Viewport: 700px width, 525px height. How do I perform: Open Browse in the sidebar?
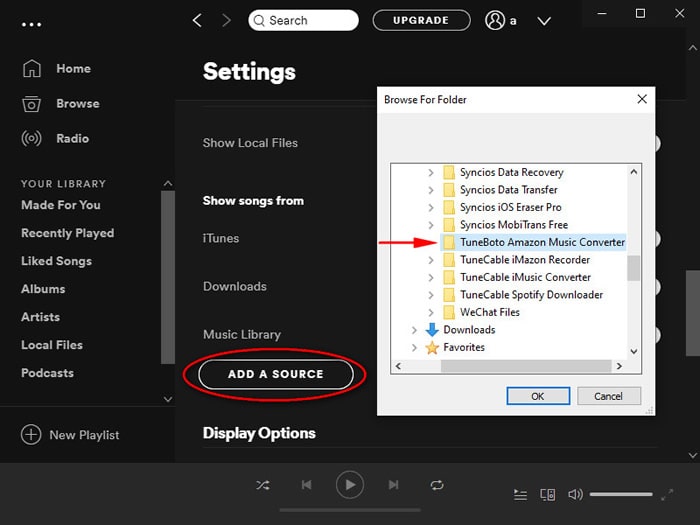78,104
